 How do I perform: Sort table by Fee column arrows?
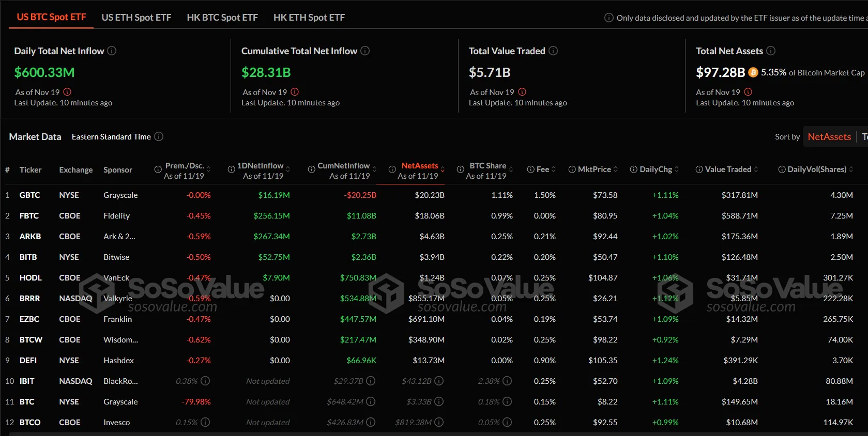click(554, 169)
